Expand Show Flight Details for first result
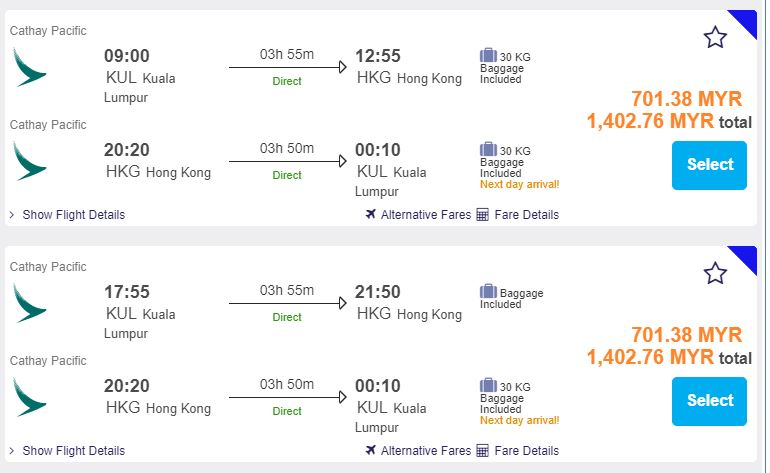 point(73,215)
